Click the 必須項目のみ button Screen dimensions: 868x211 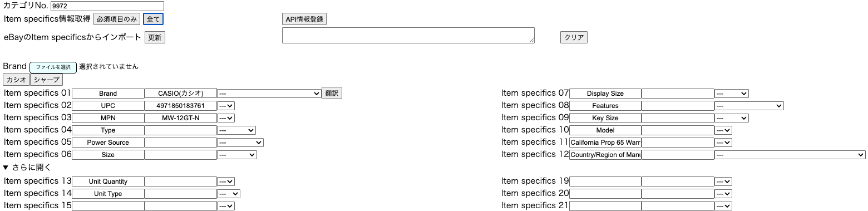point(116,19)
